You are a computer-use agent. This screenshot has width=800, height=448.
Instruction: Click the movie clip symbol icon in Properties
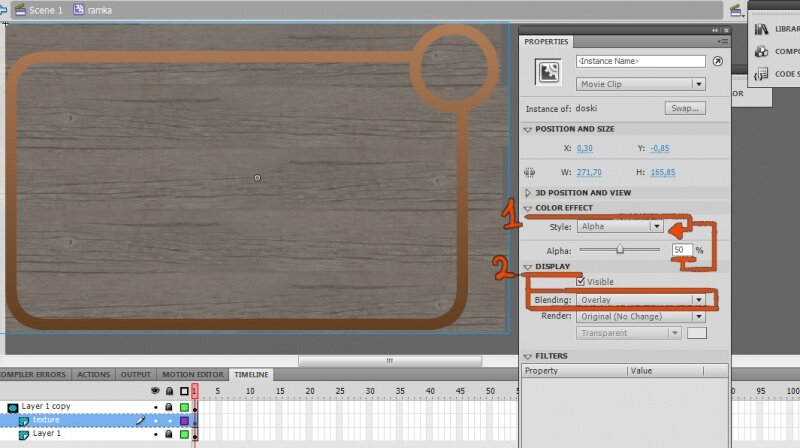547,72
